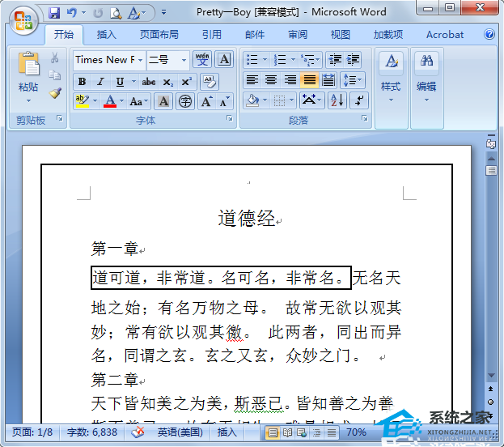Undo the last action
This screenshot has height=447, width=504.
pos(72,13)
